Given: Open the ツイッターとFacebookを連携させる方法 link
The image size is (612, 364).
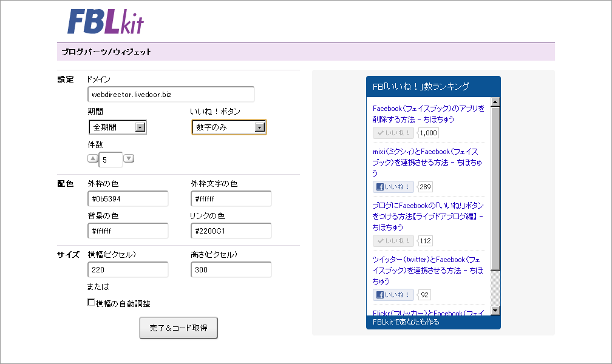Looking at the screenshot, I should [x=428, y=270].
